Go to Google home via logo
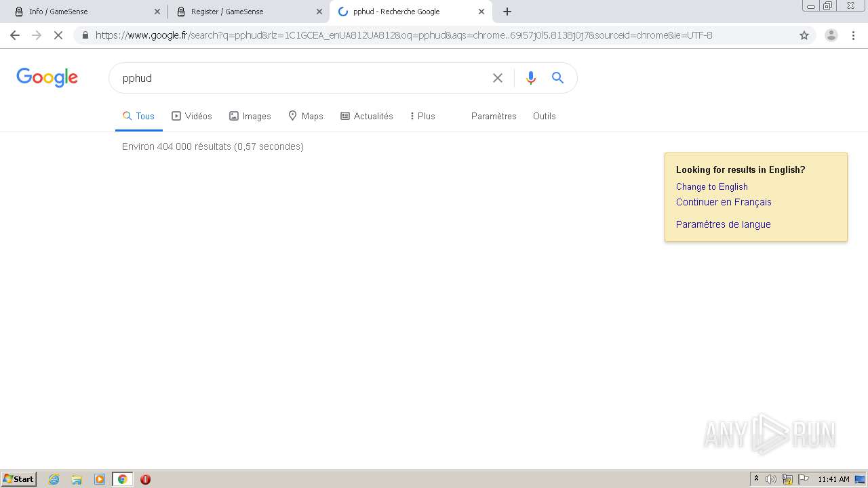 click(x=47, y=78)
